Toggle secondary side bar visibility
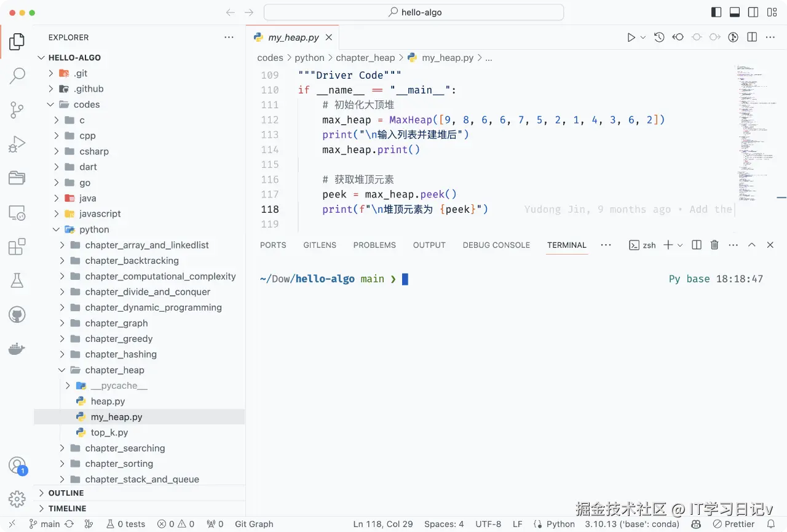The width and height of the screenshot is (787, 532). coord(753,12)
